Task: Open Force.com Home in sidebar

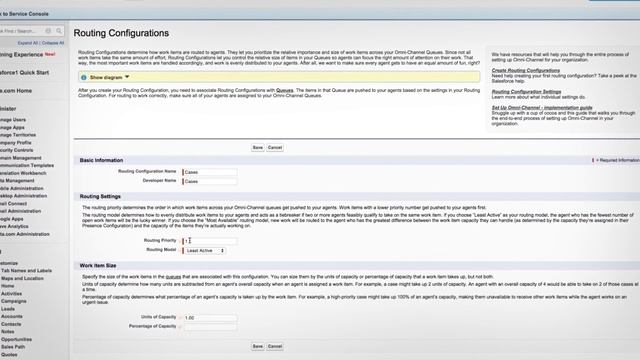Action: (x=16, y=91)
